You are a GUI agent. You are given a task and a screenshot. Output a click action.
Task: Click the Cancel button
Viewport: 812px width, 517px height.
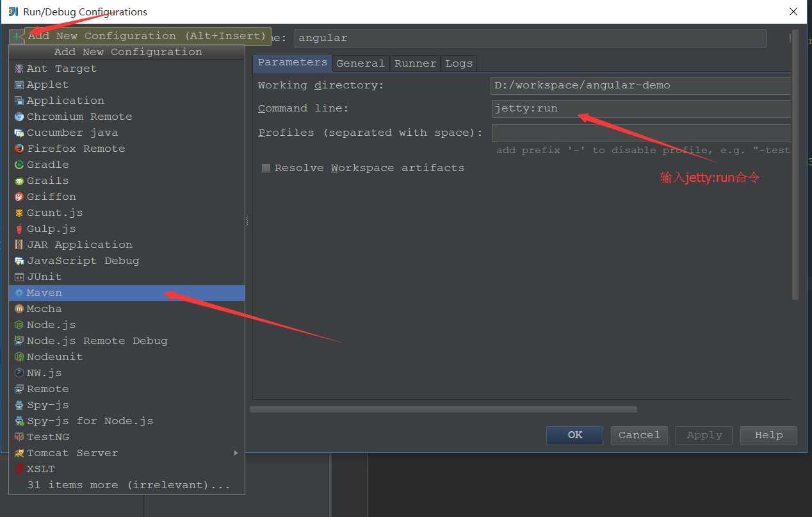tap(639, 435)
